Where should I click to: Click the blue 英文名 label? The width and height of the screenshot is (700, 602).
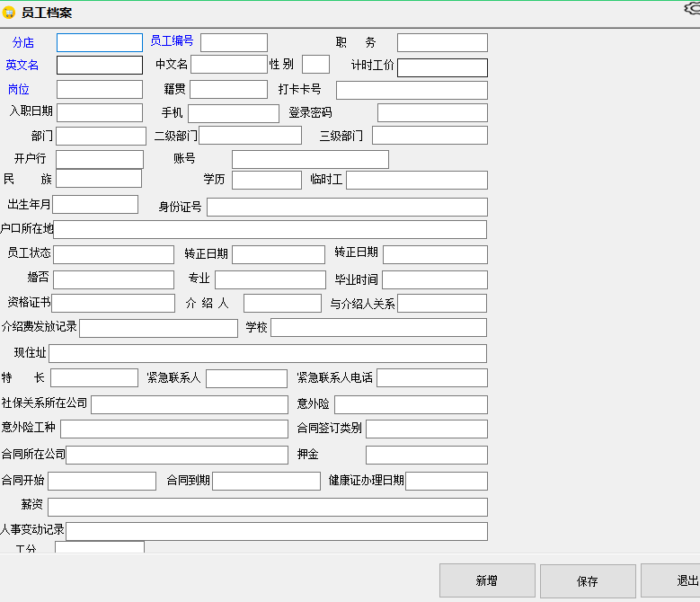click(x=22, y=66)
